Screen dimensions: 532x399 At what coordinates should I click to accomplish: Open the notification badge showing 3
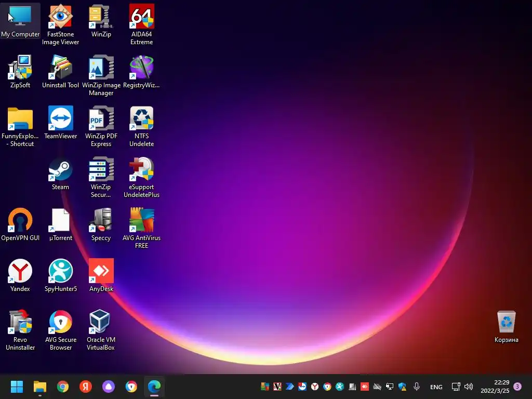[x=517, y=387]
